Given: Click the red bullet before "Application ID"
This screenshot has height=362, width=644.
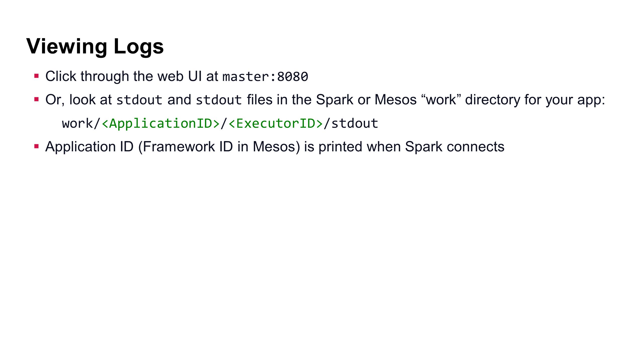Looking at the screenshot, I should coord(36,146).
